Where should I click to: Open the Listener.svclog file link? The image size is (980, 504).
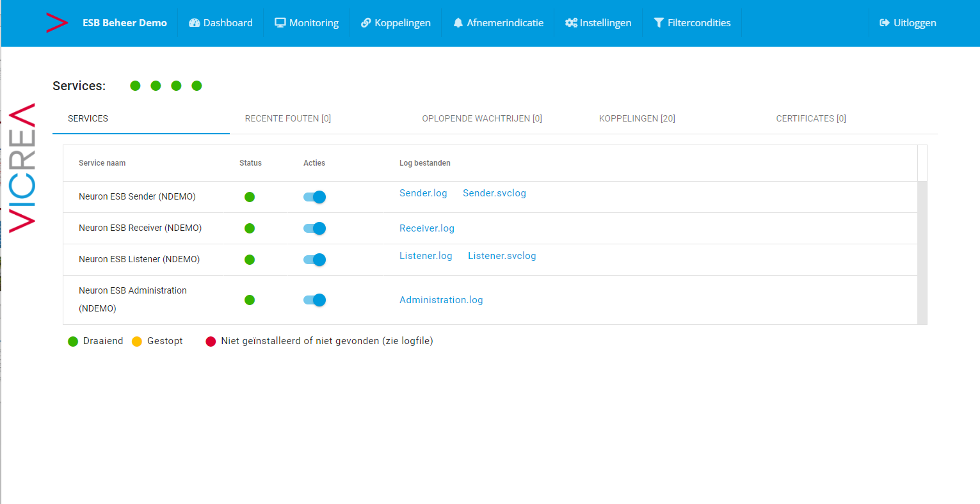pyautogui.click(x=502, y=256)
